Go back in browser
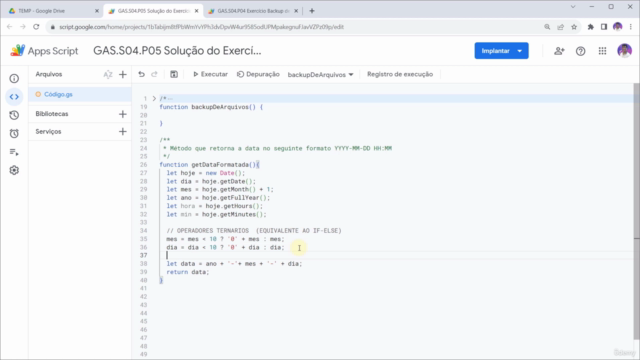The width and height of the screenshot is (640, 360). 10,27
